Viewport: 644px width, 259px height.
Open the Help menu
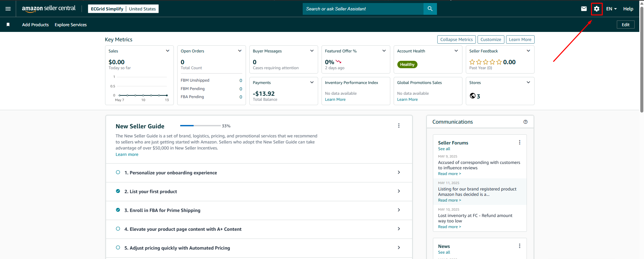(x=628, y=9)
